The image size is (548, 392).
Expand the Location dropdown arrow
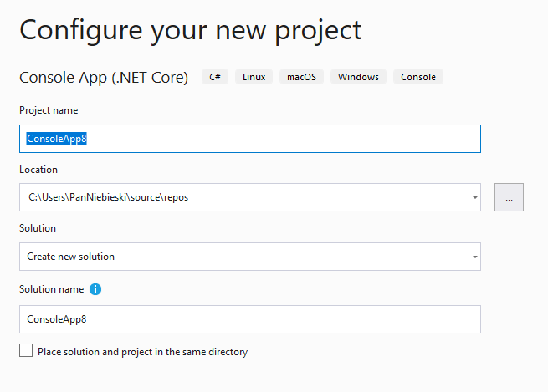pyautogui.click(x=475, y=197)
